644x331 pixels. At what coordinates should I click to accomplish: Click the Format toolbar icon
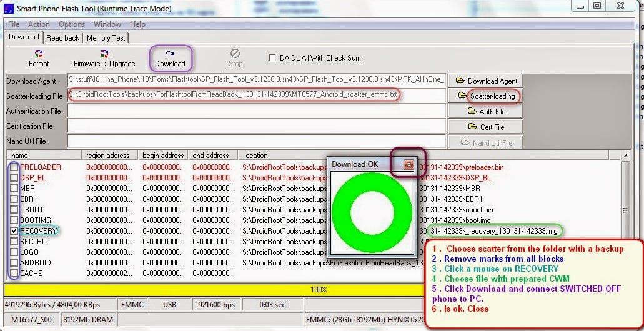pos(39,53)
